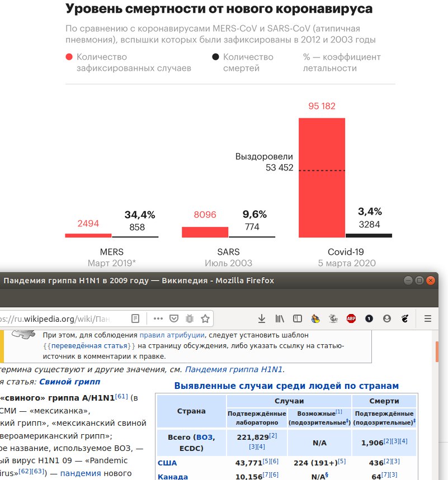This screenshot has width=448, height=480.
Task: Open 'Выявленные случаи среди людей по странам' heading link
Action: click(286, 386)
